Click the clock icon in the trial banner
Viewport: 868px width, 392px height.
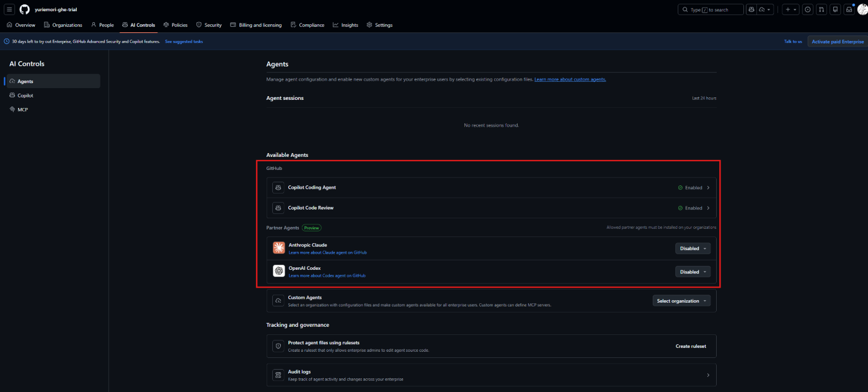coord(7,42)
